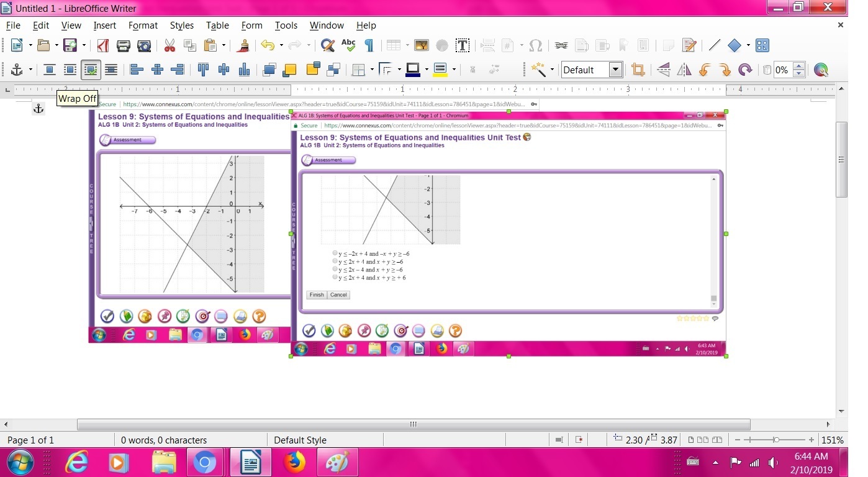Click the Clone Formatting paintbrush icon
This screenshot has height=477, width=868.
(244, 45)
